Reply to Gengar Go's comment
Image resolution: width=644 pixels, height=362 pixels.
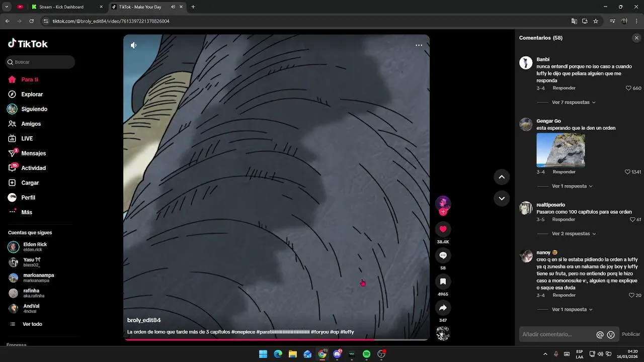click(564, 172)
